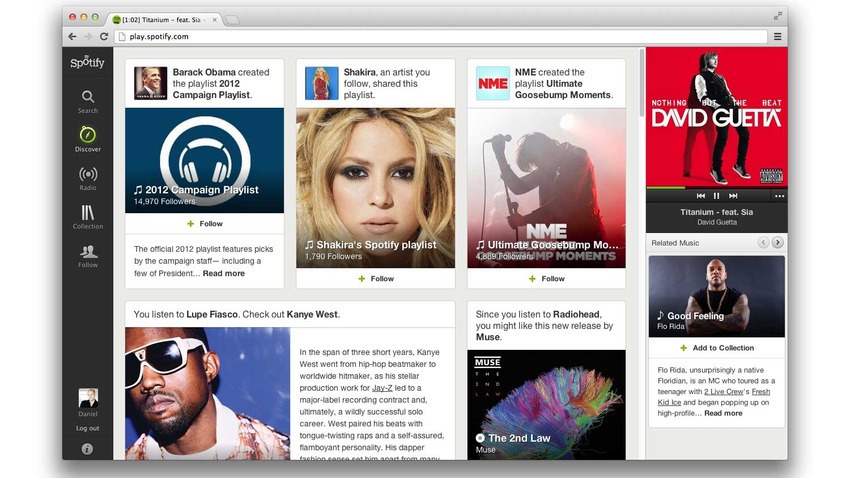The width and height of the screenshot is (850, 478).
Task: Open the info icon at sidebar bottom
Action: click(x=87, y=449)
